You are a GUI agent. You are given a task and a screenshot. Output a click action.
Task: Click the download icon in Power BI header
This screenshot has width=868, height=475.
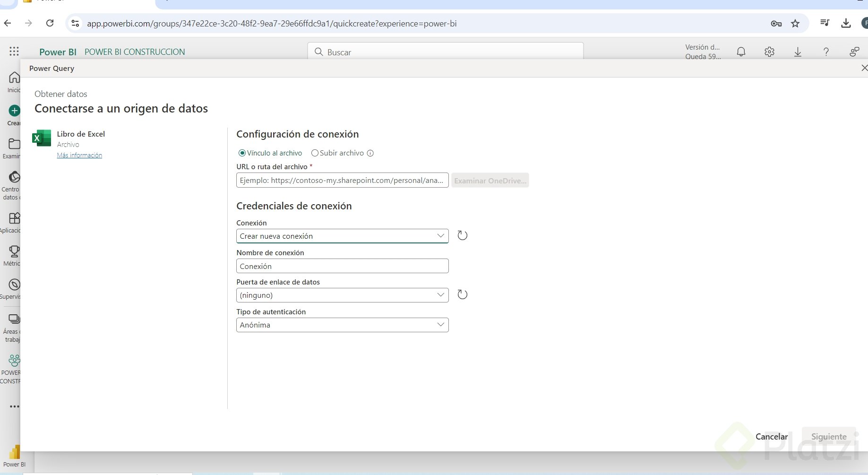click(798, 52)
